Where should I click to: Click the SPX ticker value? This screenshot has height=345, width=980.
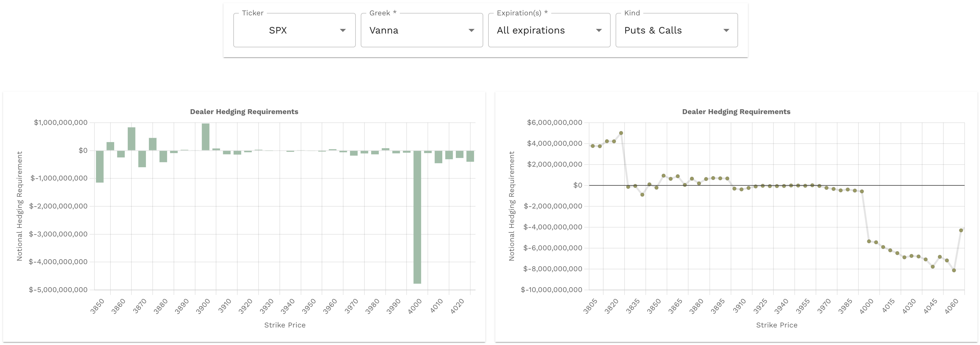278,30
